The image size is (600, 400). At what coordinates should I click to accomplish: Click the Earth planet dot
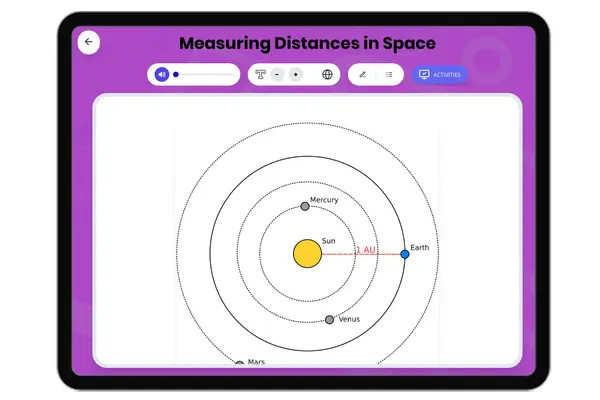pos(405,254)
